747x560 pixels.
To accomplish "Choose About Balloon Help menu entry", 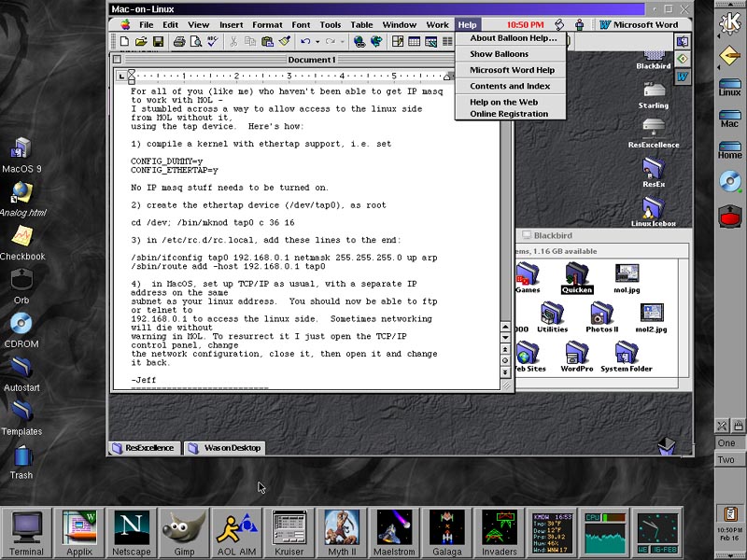I will click(511, 38).
